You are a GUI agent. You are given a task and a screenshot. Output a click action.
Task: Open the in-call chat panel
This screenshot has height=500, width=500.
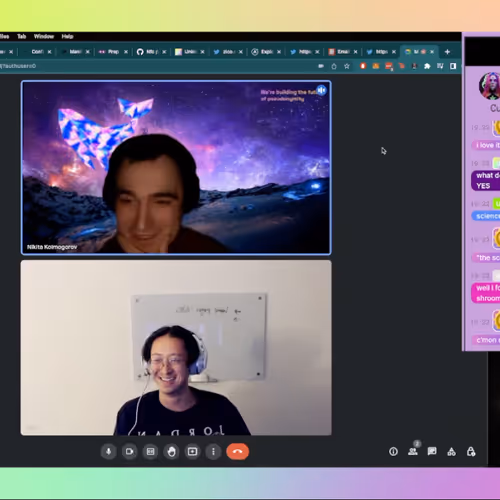432,451
